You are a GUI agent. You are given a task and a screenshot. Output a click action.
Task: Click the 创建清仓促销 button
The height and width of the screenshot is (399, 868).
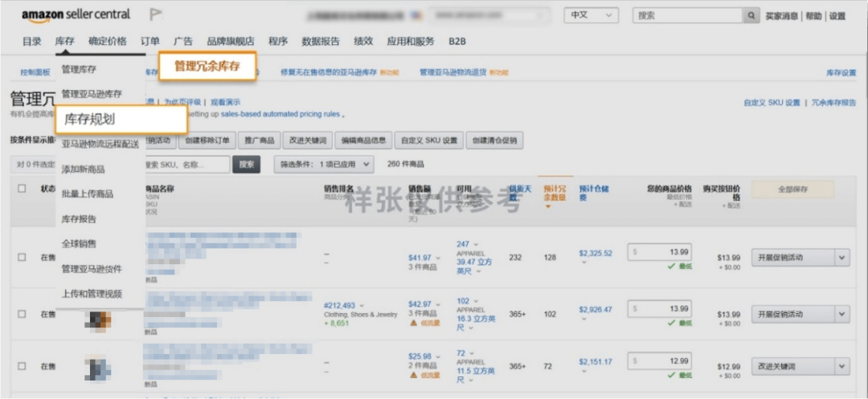[x=494, y=140]
